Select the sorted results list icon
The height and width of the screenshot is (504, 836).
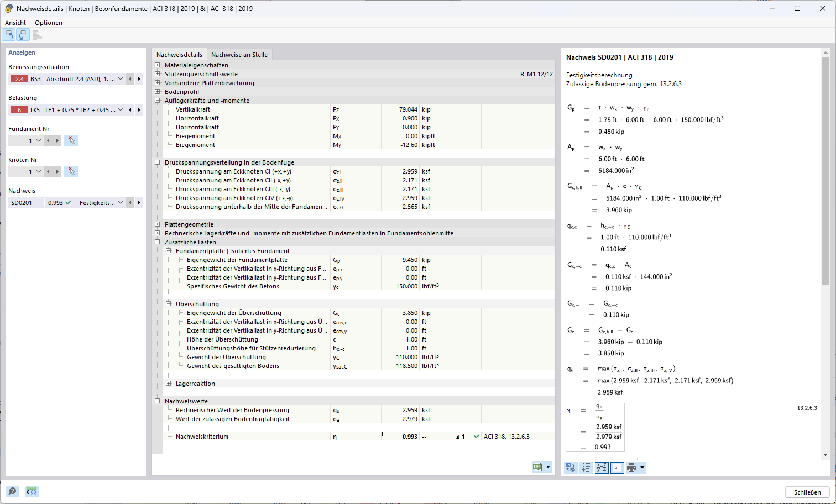tap(586, 467)
